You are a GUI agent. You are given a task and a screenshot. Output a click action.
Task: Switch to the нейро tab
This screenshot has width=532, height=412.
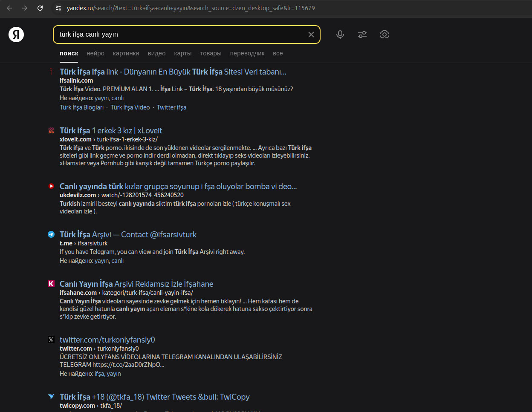tap(95, 53)
